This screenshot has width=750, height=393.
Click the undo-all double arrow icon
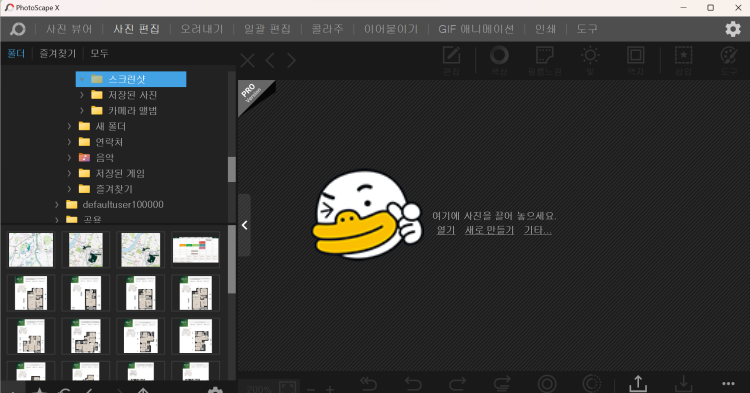(368, 384)
